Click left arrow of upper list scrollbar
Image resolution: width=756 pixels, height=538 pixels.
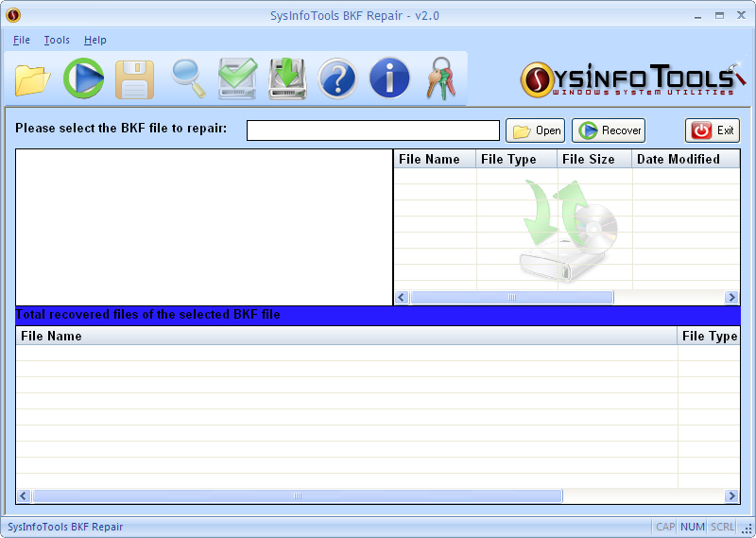[x=402, y=298]
